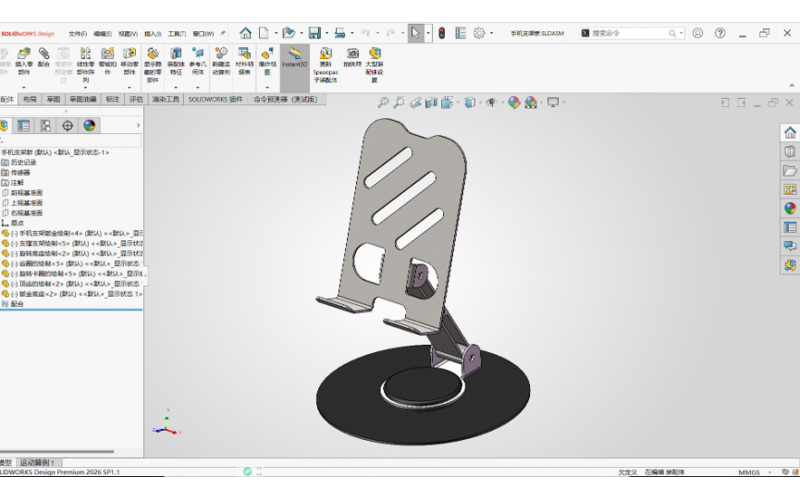Click the Edit Appearance color ball icon
This screenshot has height=500, width=800.
[x=514, y=103]
